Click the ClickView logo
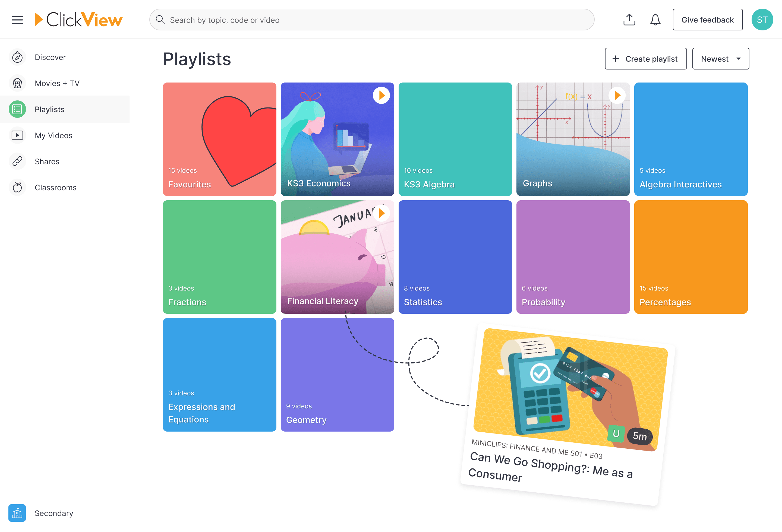The image size is (782, 532). click(78, 19)
